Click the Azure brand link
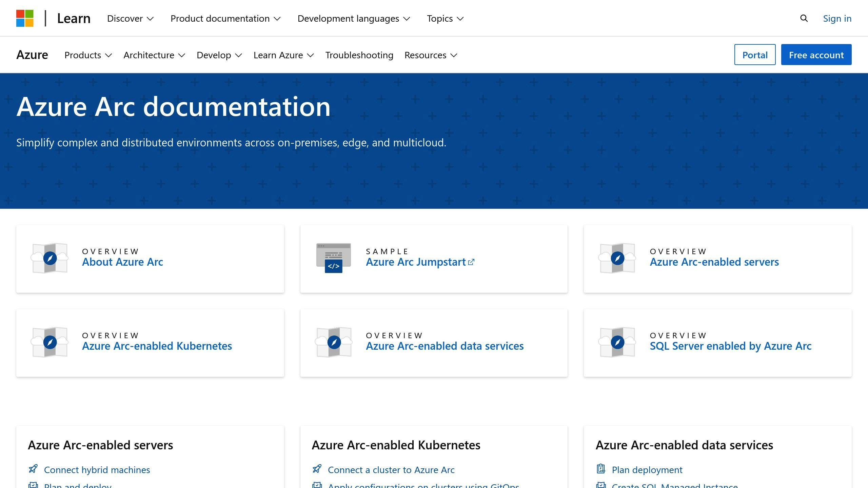The image size is (868, 488). (x=32, y=55)
